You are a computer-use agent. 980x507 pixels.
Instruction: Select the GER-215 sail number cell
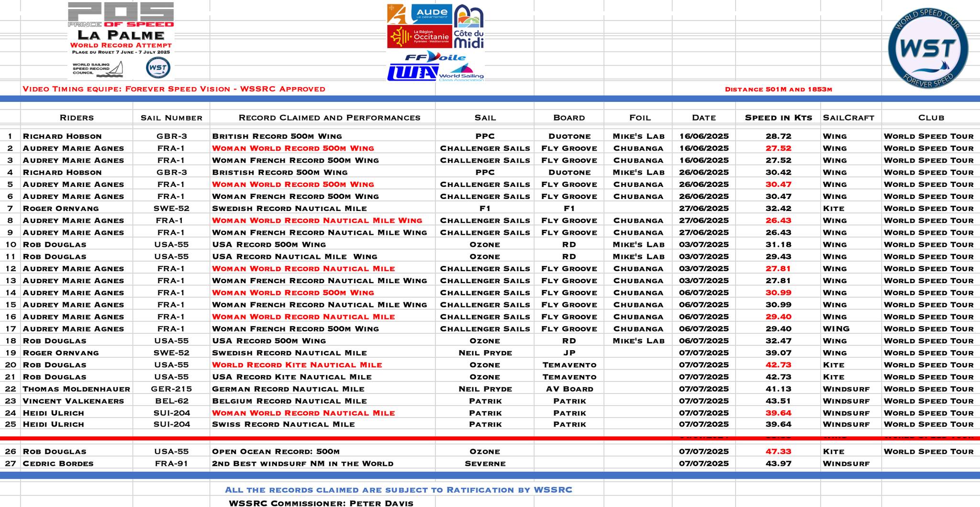pyautogui.click(x=171, y=389)
